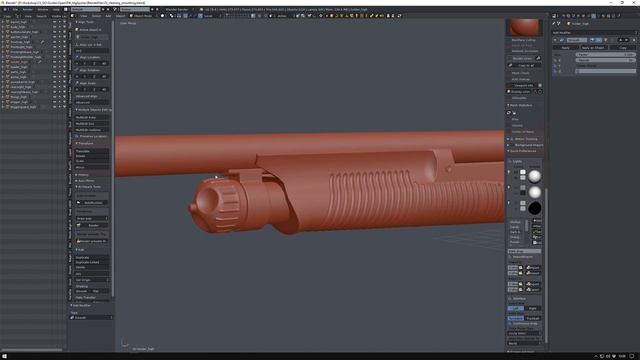This screenshot has width=640, height=360.
Task: Select holder_high in the outliner
Action: coord(19,62)
